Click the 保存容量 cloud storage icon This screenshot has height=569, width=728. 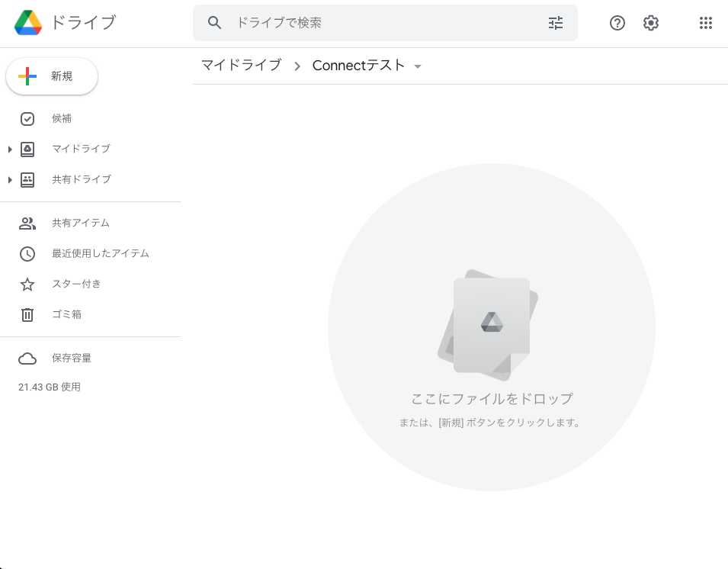click(27, 358)
